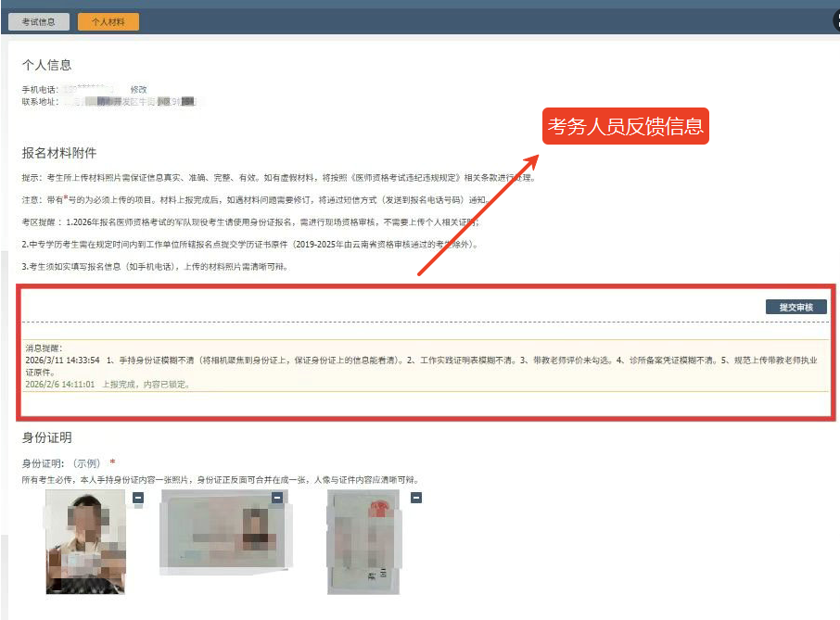Click the 个人信息 section heading
The width and height of the screenshot is (840, 620).
coord(47,65)
